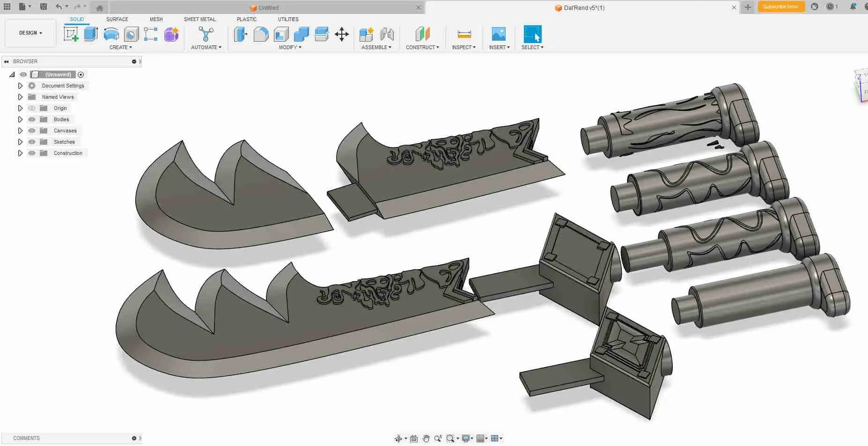Open the MODIFY dropdown menu
868x446 pixels.
(290, 47)
